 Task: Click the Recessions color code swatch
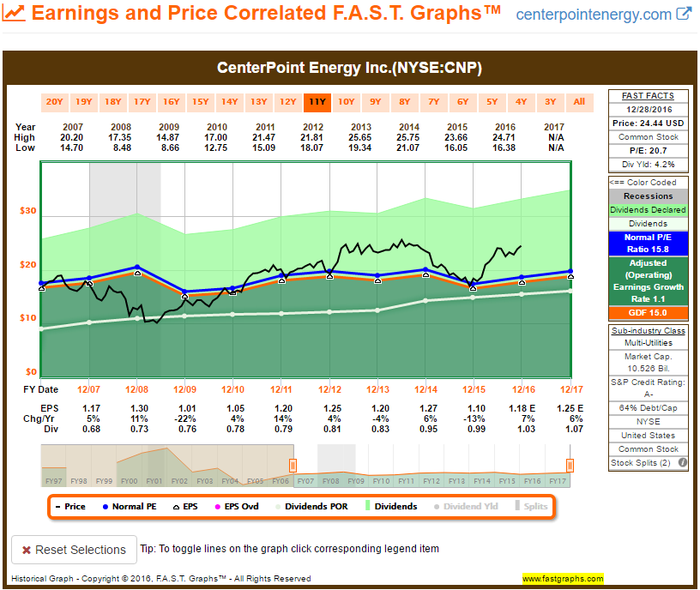coord(649,196)
